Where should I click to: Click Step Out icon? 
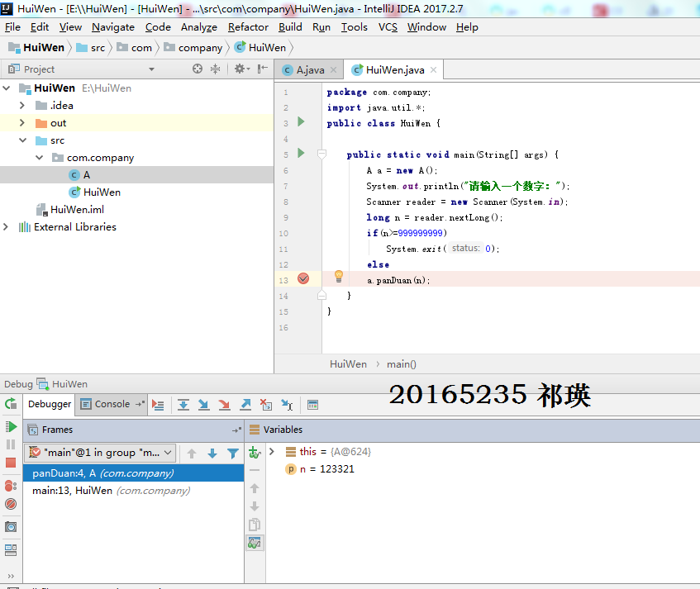pos(245,405)
